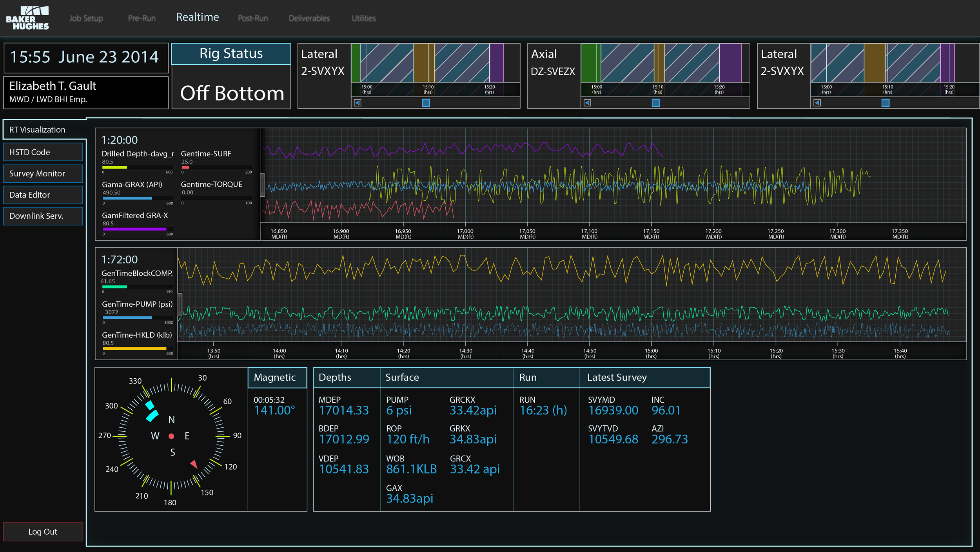Click the ROP value 120 ft/h
Viewport: 980px width, 552px height.
coord(408,439)
